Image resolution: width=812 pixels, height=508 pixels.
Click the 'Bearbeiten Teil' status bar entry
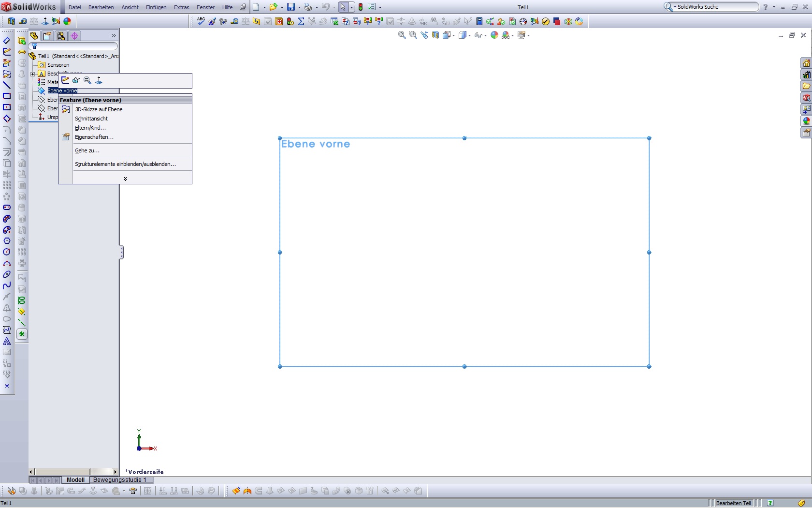tap(733, 503)
